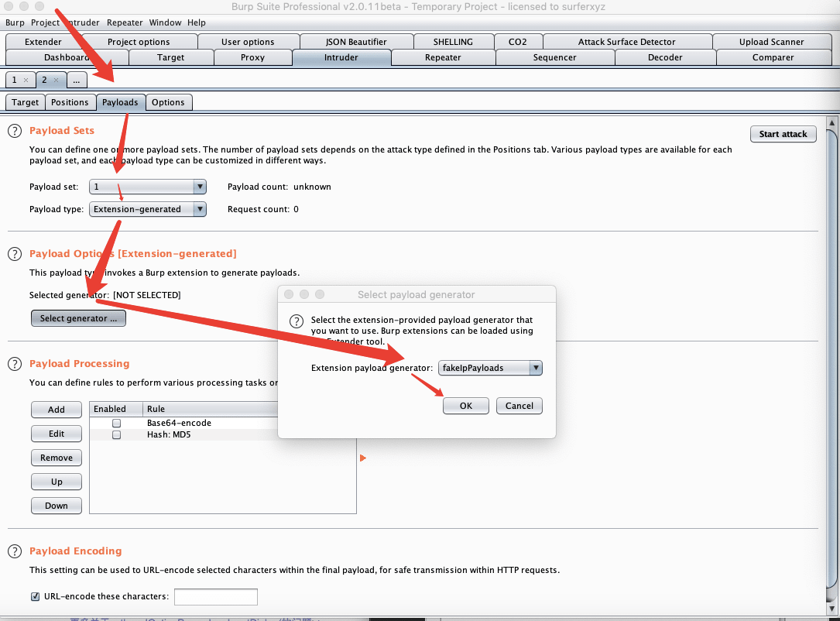The image size is (840, 621).
Task: Add a payload processing rule
Action: tap(57, 410)
